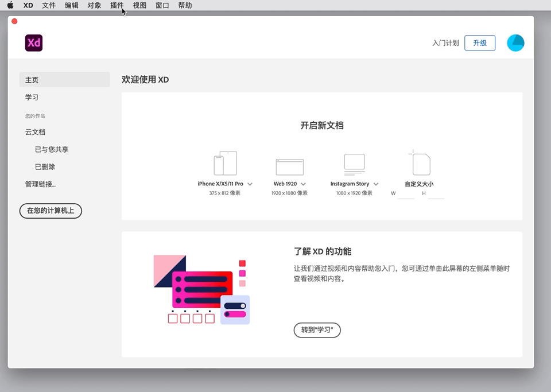
Task: Click the 在您的计算机上 button
Action: coord(51,211)
